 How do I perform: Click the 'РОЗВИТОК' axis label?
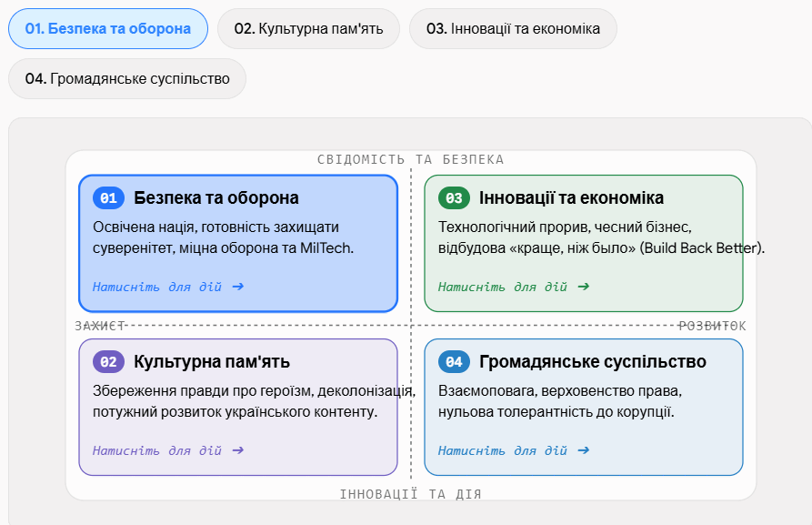click(x=713, y=326)
